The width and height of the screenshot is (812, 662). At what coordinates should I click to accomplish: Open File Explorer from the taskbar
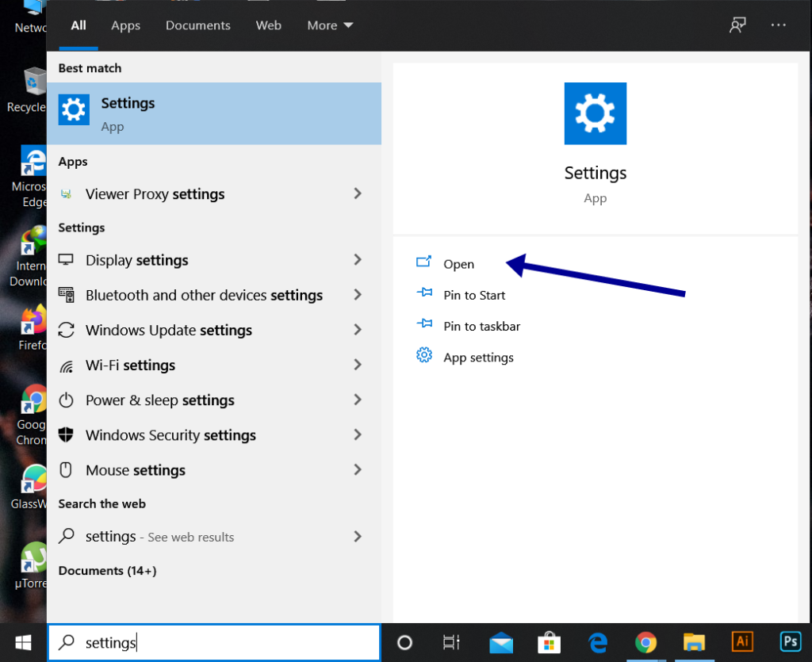click(x=694, y=642)
